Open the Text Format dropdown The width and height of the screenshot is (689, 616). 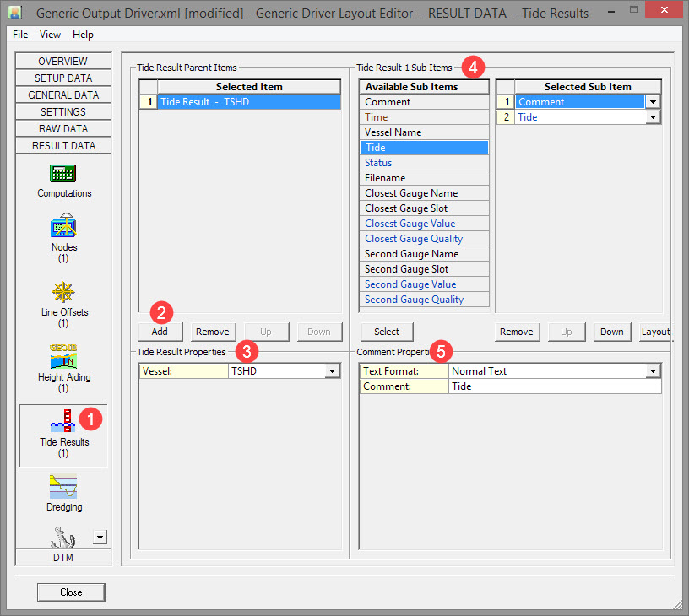(653, 371)
